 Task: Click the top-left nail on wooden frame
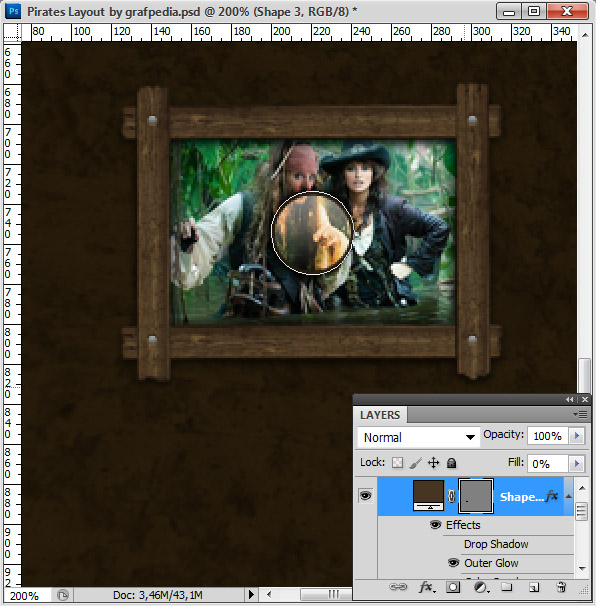[153, 119]
